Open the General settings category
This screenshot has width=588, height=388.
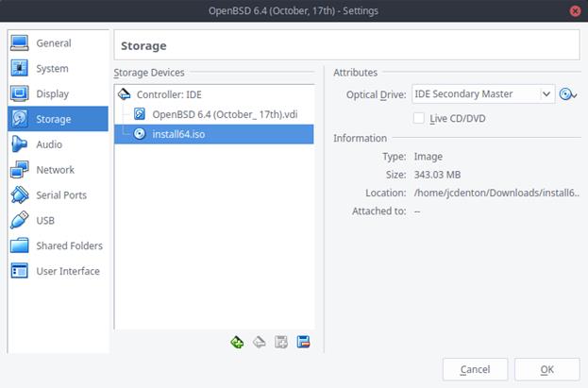(54, 43)
